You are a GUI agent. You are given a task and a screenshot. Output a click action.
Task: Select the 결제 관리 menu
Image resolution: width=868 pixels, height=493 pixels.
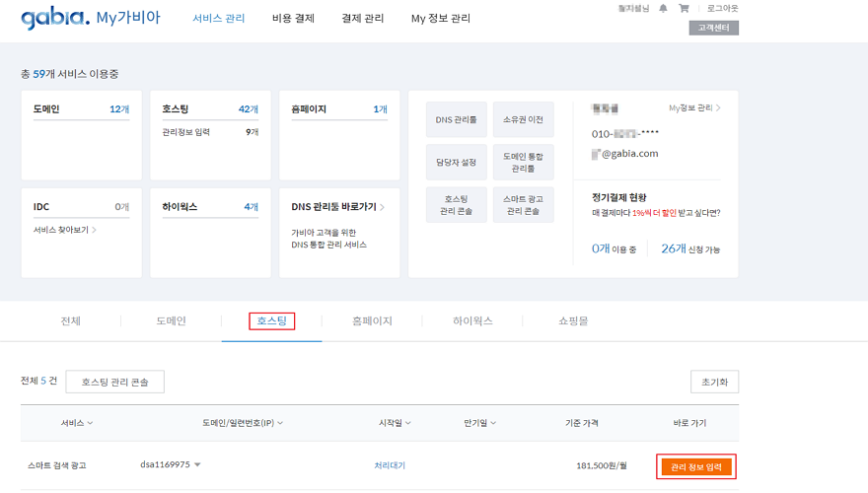click(363, 19)
